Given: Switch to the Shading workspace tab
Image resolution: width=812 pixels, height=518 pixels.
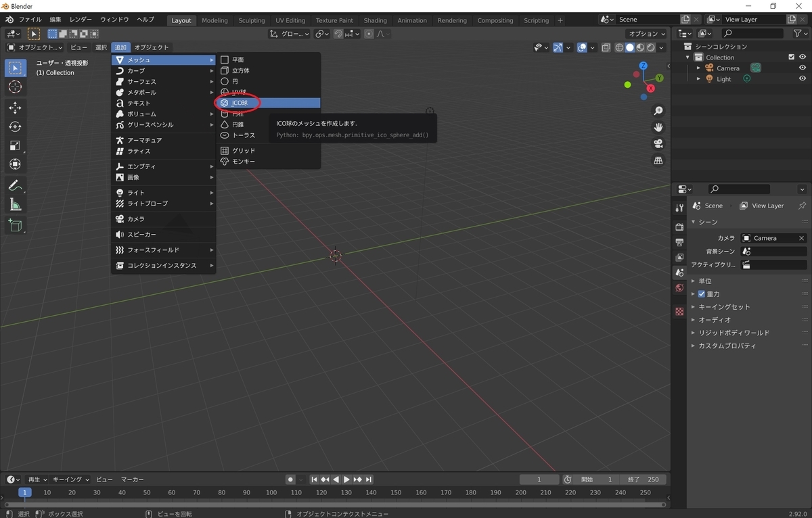Looking at the screenshot, I should click(375, 20).
